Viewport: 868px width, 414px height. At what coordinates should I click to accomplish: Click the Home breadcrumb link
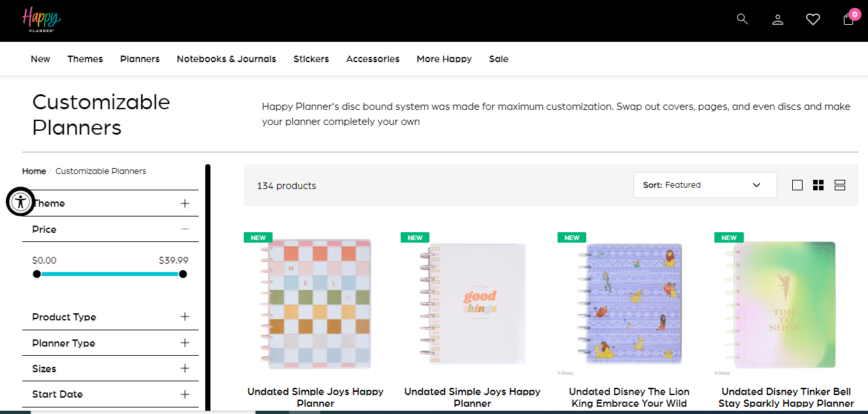point(34,171)
